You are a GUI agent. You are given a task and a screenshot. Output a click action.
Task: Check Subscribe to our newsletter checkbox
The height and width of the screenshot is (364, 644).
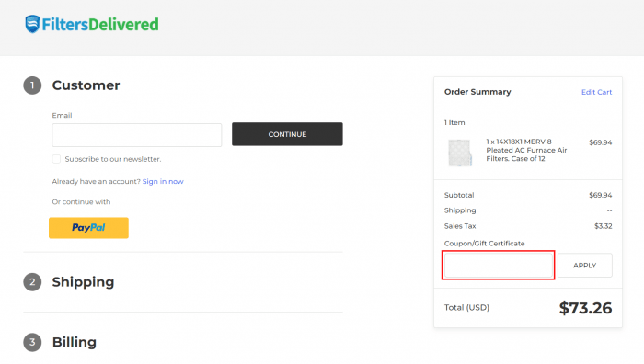tap(56, 159)
